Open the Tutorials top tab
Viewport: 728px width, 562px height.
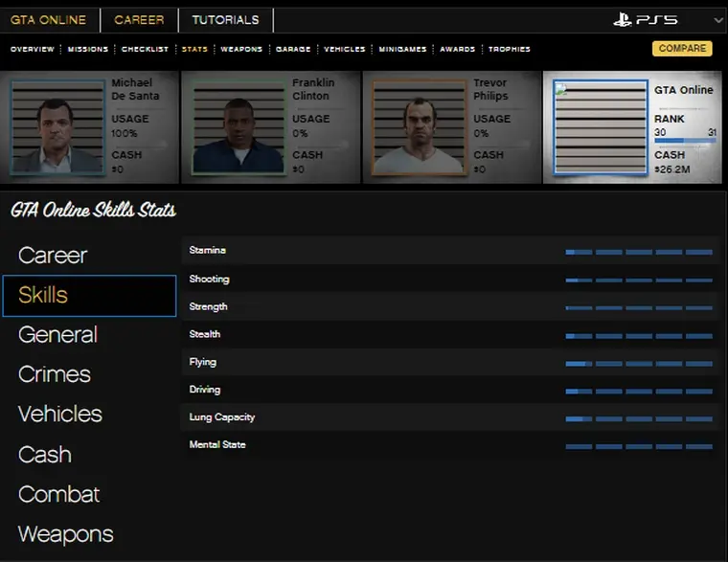[225, 19]
